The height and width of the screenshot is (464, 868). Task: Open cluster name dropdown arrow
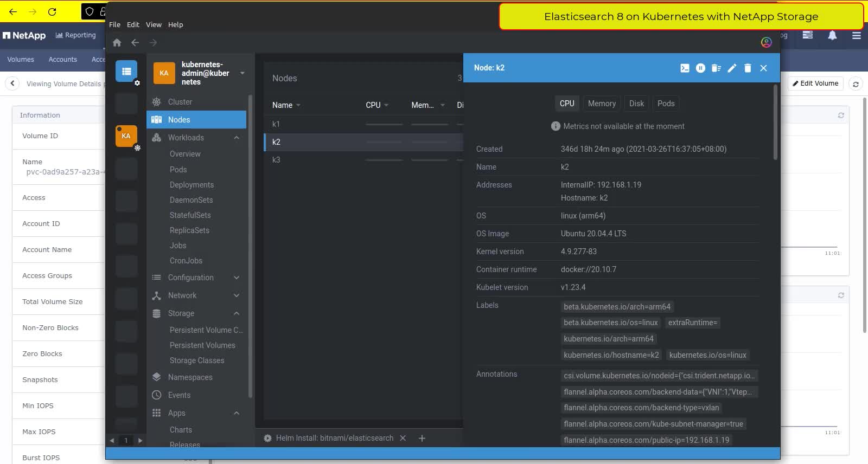(242, 73)
